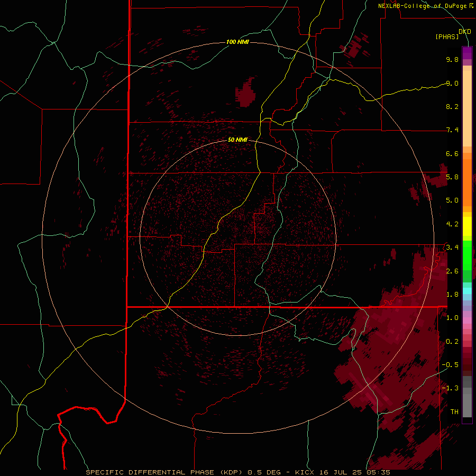Click the -1.3 legend value
This screenshot has height=476, width=476.
coord(450,388)
